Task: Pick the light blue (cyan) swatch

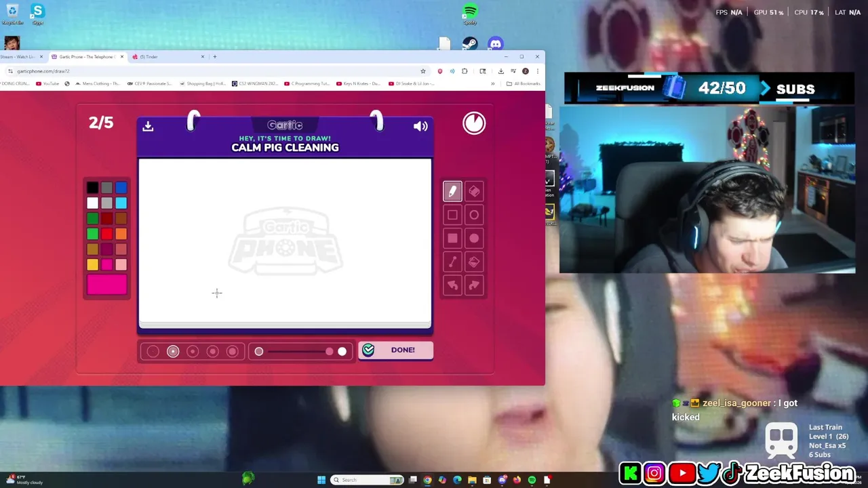Action: click(121, 203)
